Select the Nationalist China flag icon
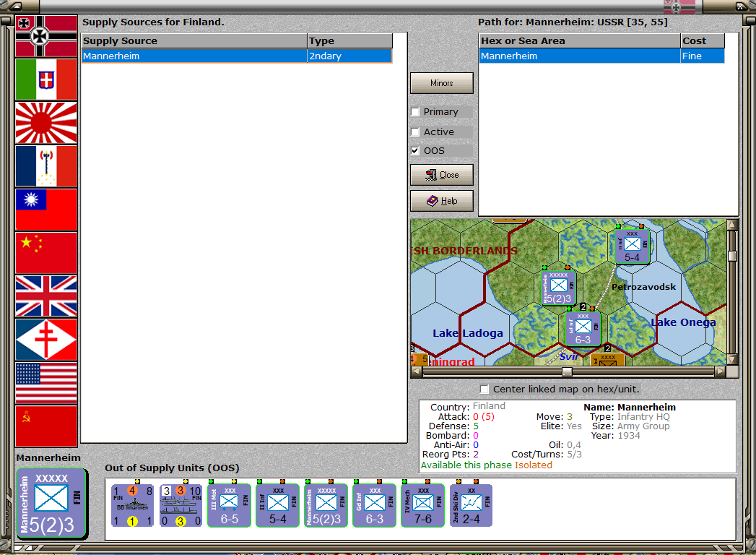The width and height of the screenshot is (756, 555). pyautogui.click(x=46, y=210)
